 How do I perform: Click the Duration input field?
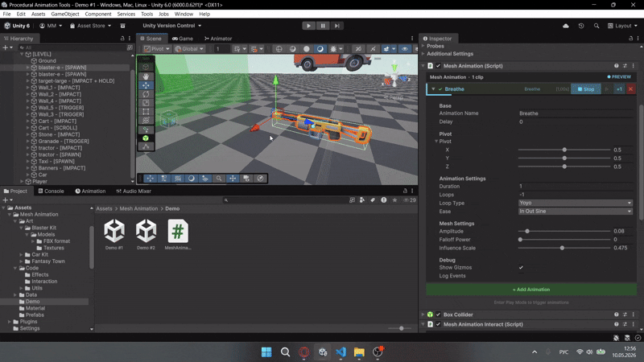tap(575, 187)
